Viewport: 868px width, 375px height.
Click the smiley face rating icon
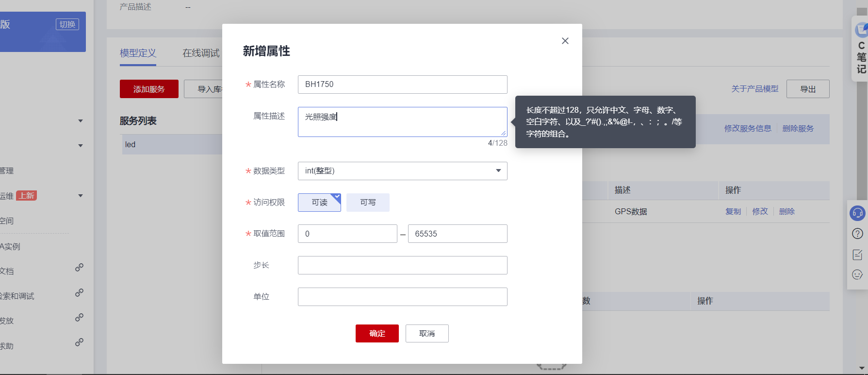[857, 275]
